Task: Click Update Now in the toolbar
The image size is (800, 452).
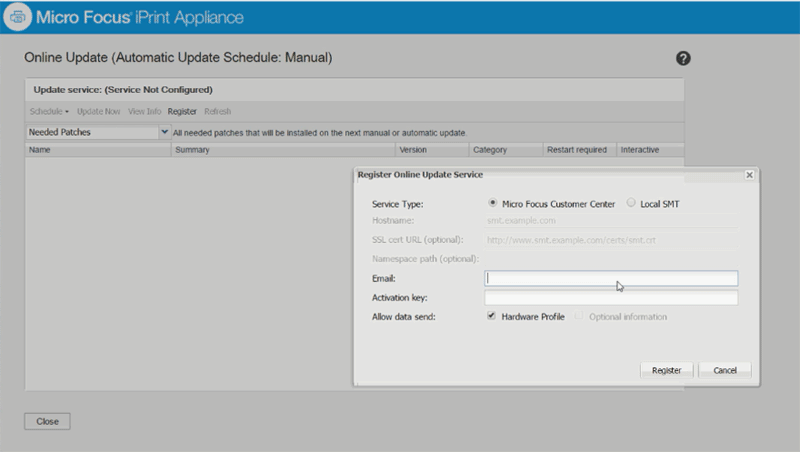Action: 98,111
